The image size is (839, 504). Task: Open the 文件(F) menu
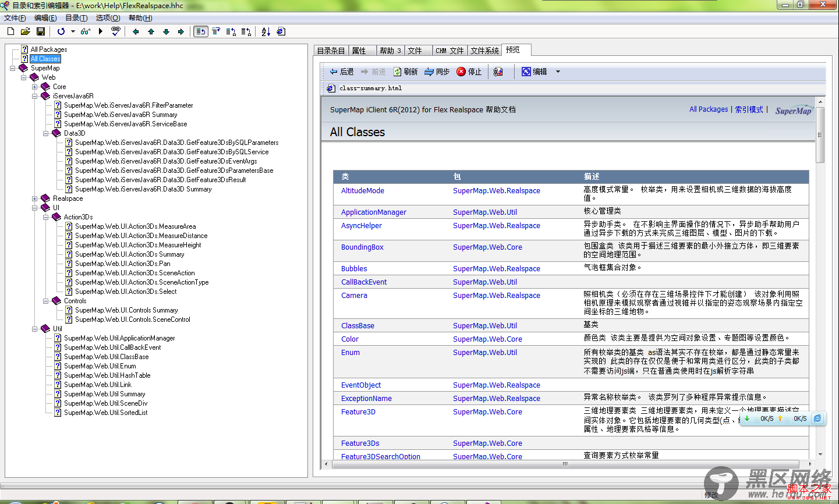point(15,18)
